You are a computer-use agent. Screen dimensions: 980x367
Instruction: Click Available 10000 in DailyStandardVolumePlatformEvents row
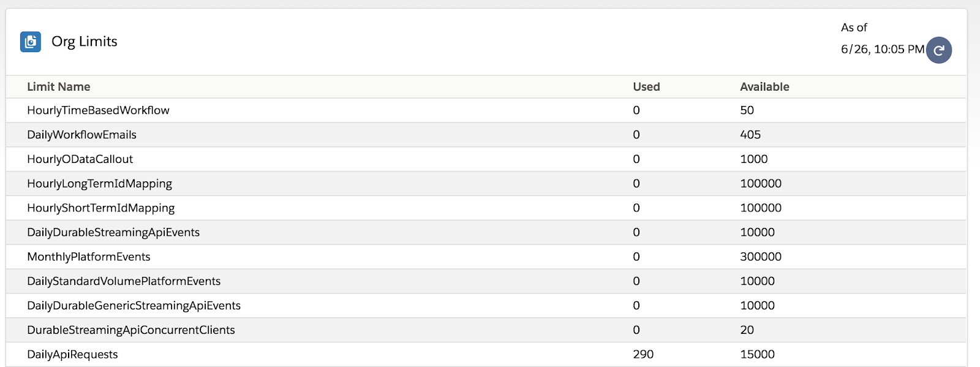click(x=757, y=281)
